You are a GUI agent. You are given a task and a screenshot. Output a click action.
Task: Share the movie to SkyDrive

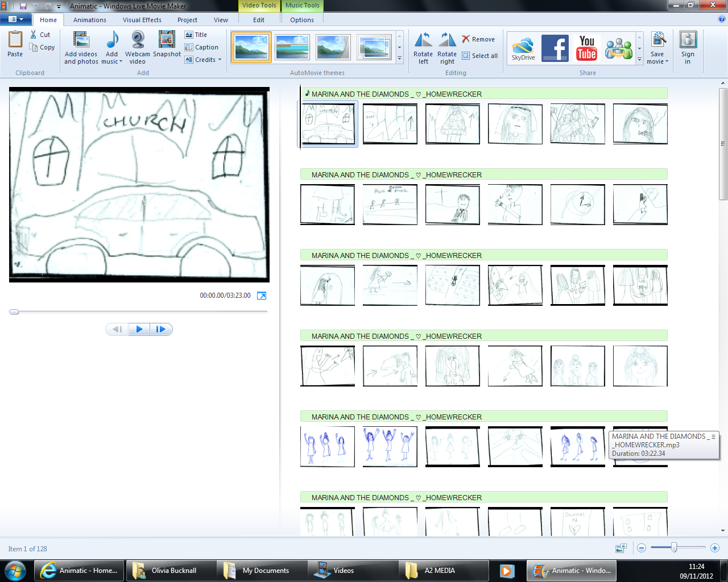(x=523, y=48)
